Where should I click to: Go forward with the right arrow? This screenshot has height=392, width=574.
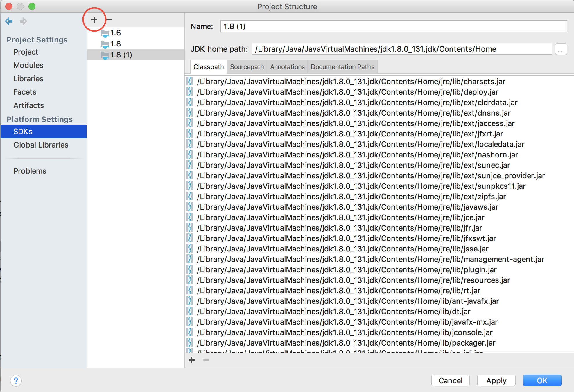(x=23, y=21)
